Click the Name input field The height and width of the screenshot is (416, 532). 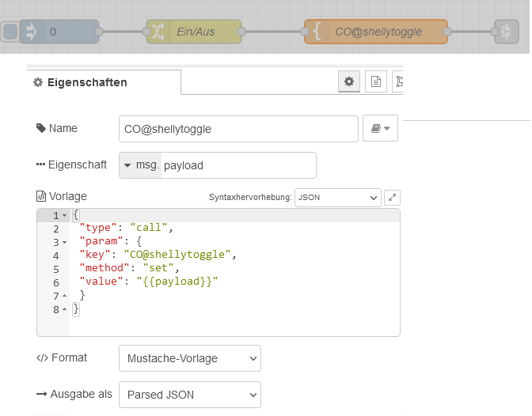point(239,128)
